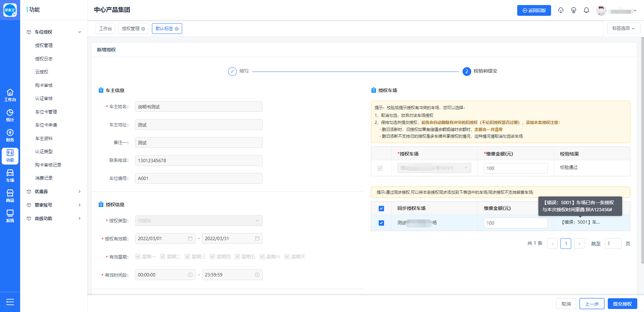This screenshot has height=312, width=644.
Task: Toggle the 星期一 weekday checkbox
Action: click(x=138, y=257)
